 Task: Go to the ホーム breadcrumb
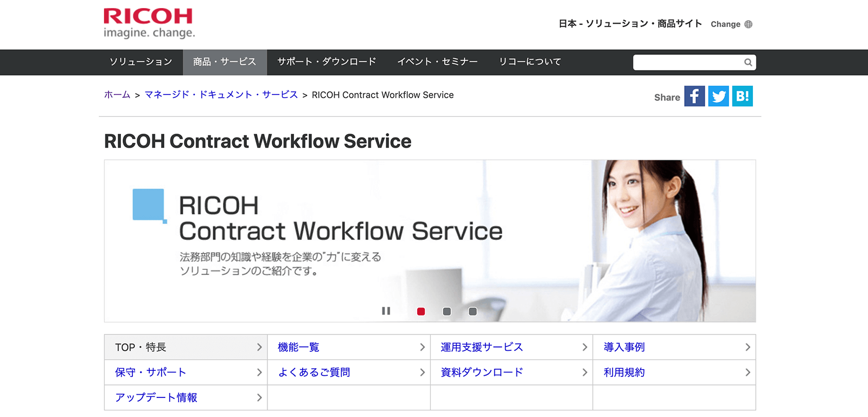click(117, 94)
